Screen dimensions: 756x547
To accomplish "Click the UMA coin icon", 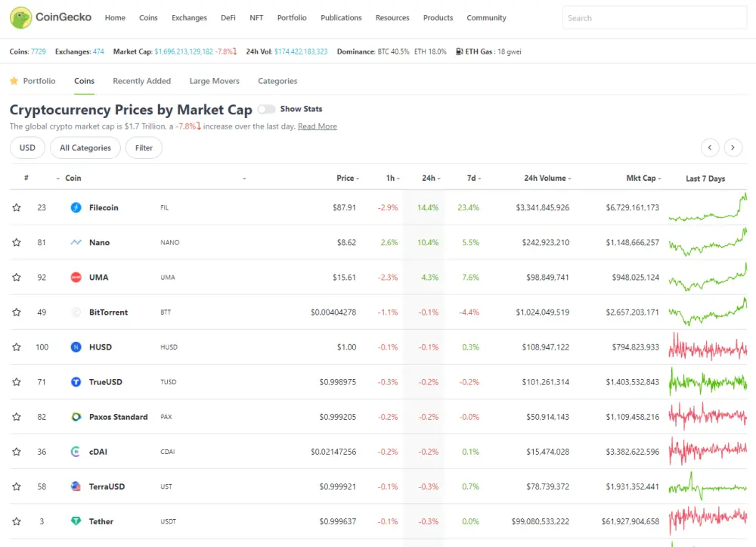I will [76, 278].
